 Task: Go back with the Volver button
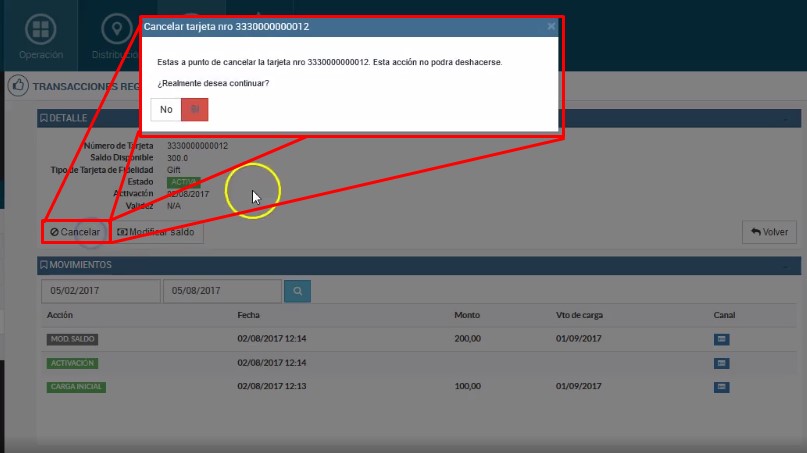pos(768,232)
